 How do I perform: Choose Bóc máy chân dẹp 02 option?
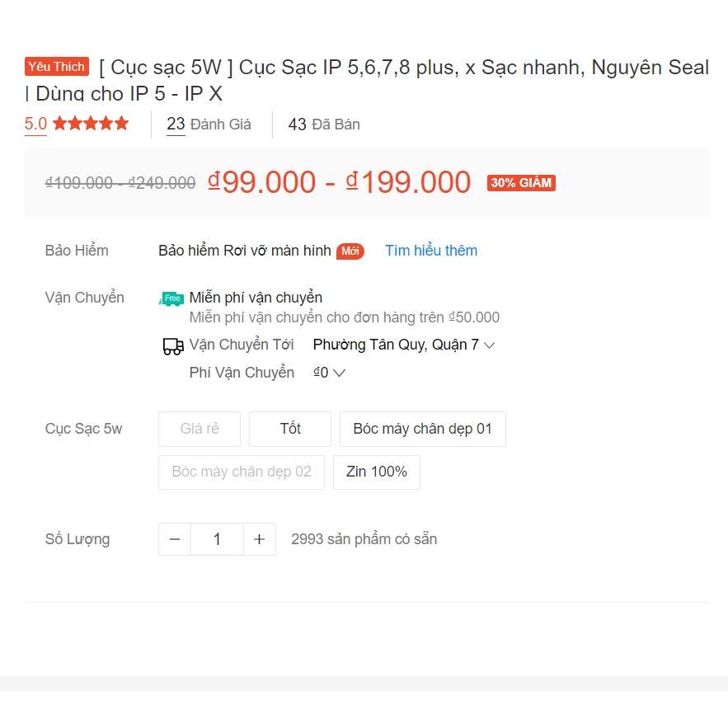(242, 472)
